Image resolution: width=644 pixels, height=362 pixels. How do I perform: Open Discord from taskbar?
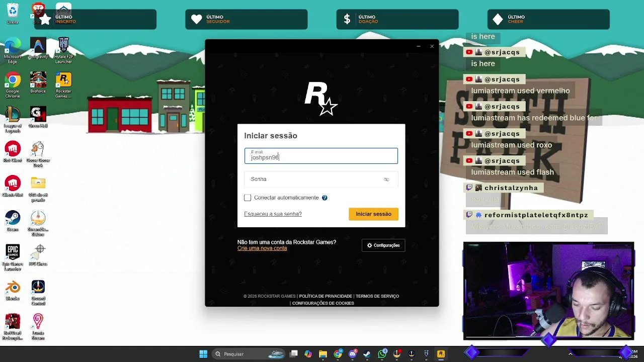pyautogui.click(x=353, y=354)
